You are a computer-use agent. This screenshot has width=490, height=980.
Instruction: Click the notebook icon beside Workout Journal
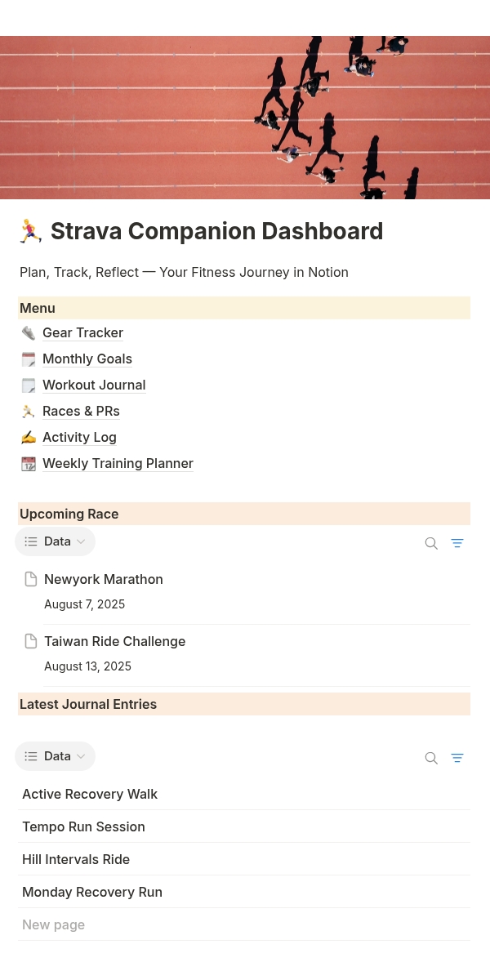pyautogui.click(x=29, y=385)
